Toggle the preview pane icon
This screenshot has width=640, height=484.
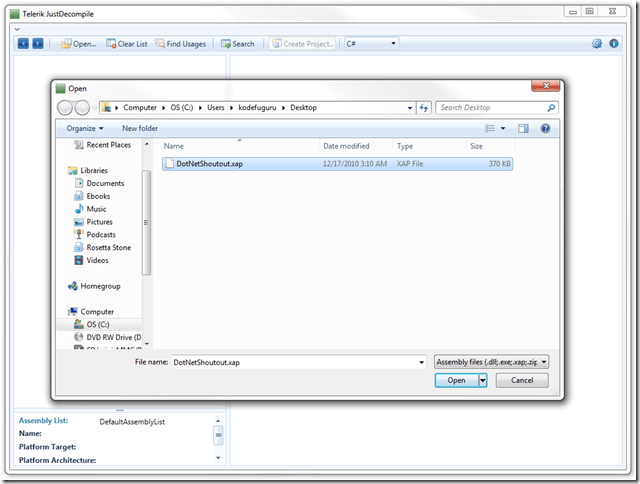coord(523,129)
